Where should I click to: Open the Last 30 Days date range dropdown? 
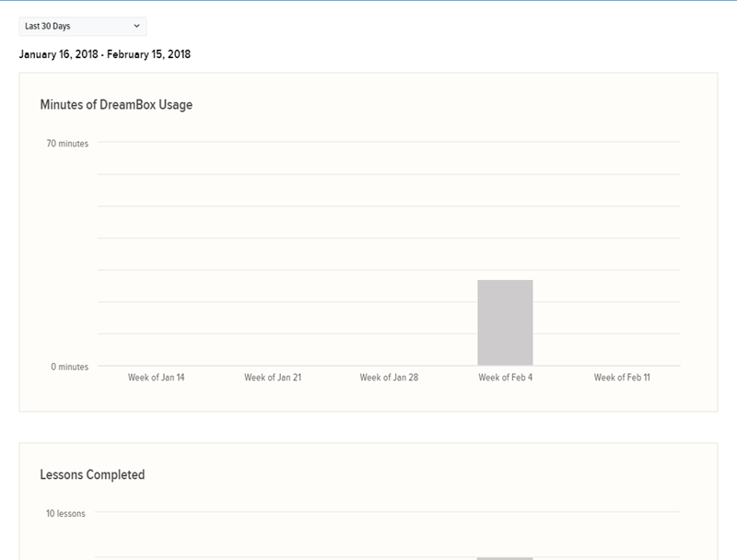(83, 27)
